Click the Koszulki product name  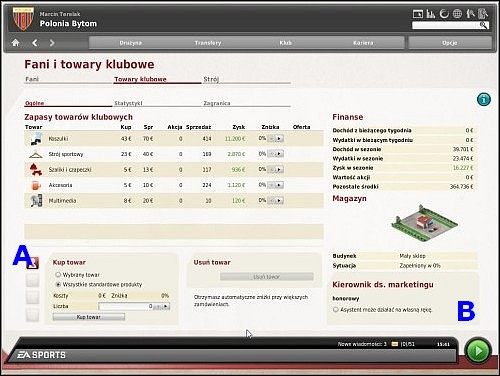[x=58, y=138]
